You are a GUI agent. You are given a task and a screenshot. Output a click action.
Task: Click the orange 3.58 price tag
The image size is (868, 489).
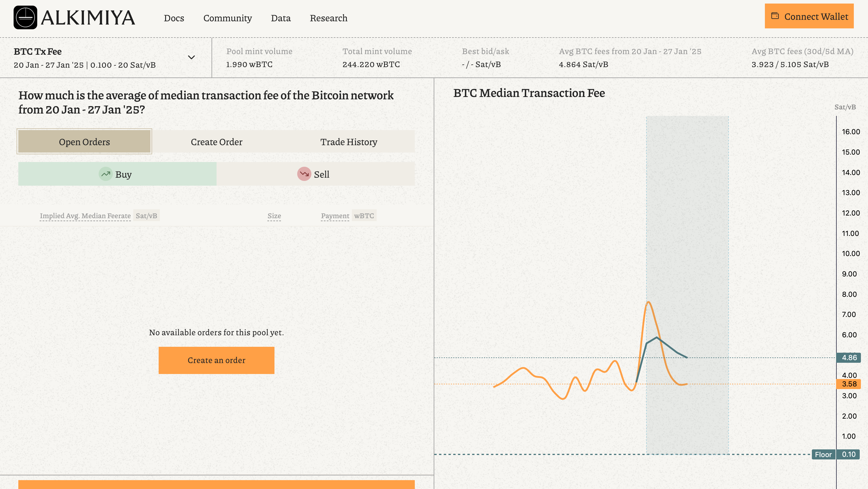849,384
